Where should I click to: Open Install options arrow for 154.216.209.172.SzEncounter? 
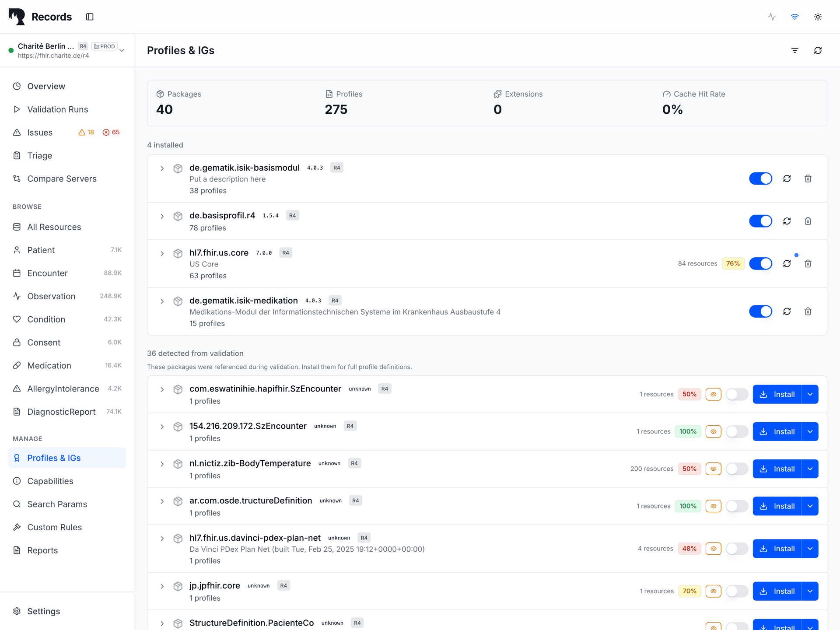point(810,431)
